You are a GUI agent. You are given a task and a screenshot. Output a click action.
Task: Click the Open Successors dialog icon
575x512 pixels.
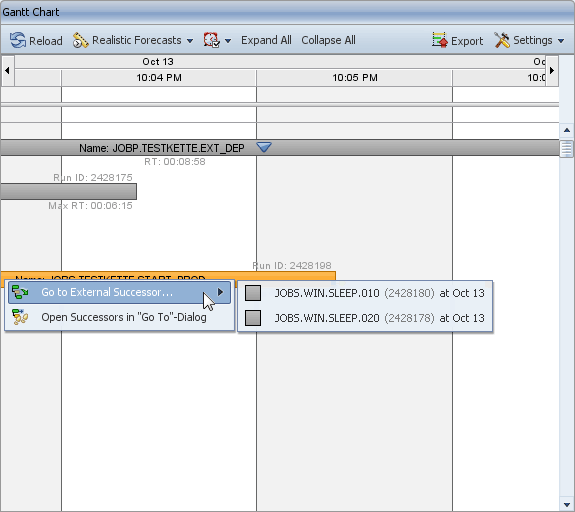(20, 317)
